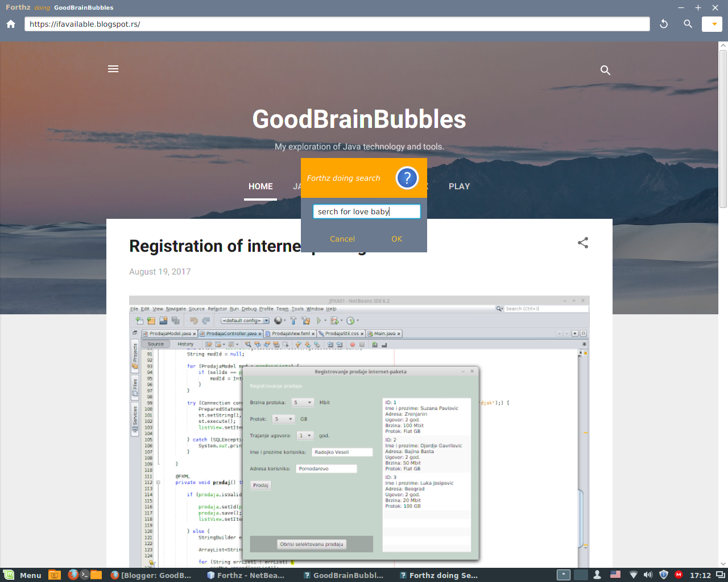
Task: Go to the browser home page icon
Action: pyautogui.click(x=11, y=24)
